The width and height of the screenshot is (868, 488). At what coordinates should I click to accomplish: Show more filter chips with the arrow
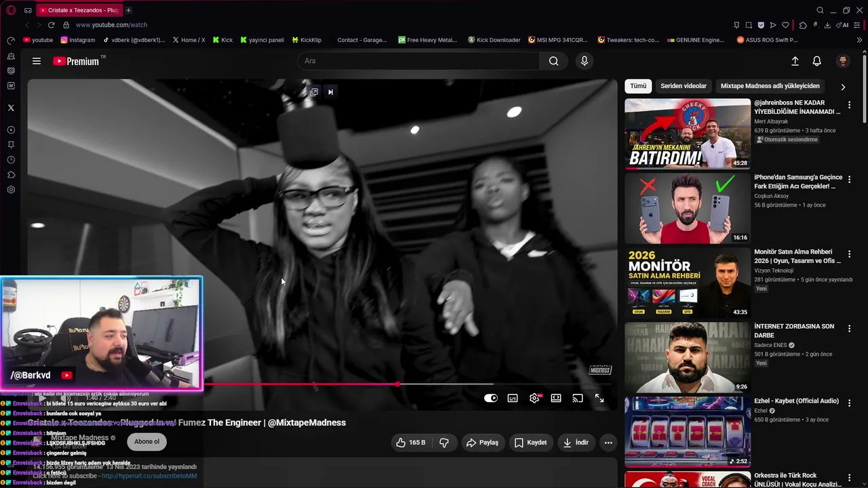(x=843, y=87)
